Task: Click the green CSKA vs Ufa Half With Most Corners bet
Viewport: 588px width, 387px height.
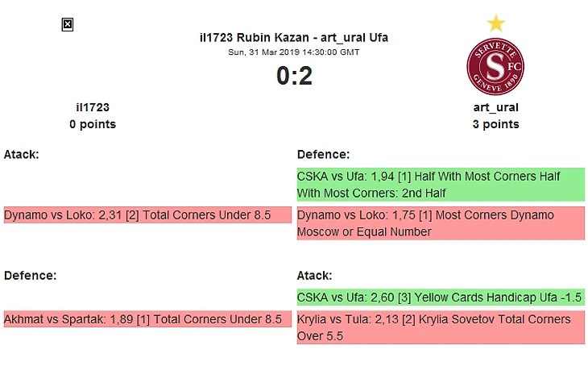Action: click(440, 185)
